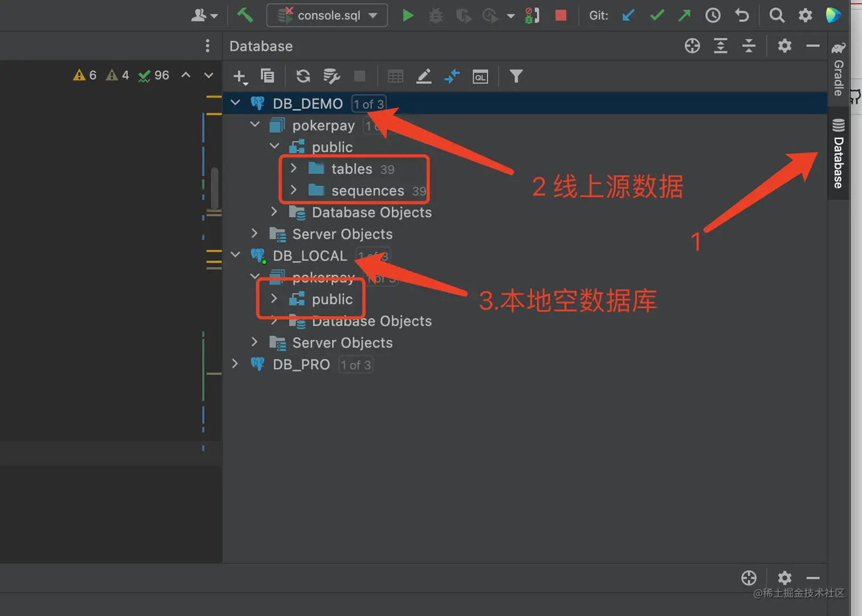This screenshot has width=862, height=616.
Task: Open Database panel options gear
Action: pyautogui.click(x=784, y=46)
